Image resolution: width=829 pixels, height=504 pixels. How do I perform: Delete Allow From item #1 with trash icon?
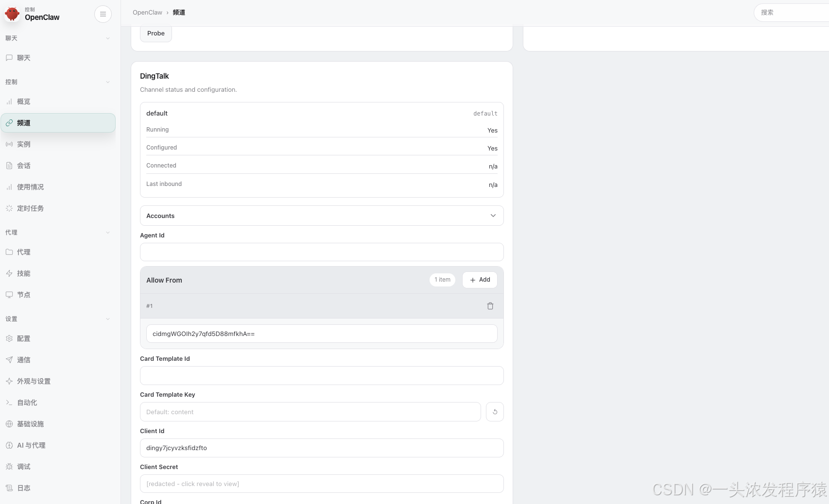click(x=490, y=306)
